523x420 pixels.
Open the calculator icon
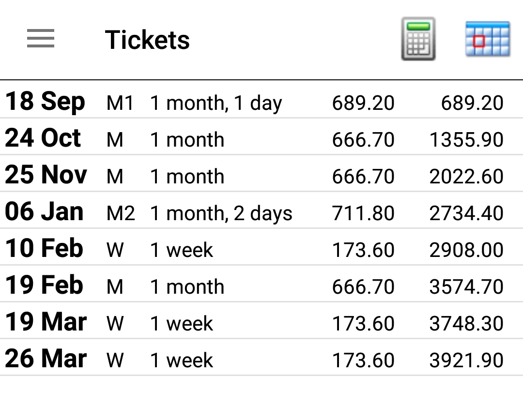tap(418, 39)
